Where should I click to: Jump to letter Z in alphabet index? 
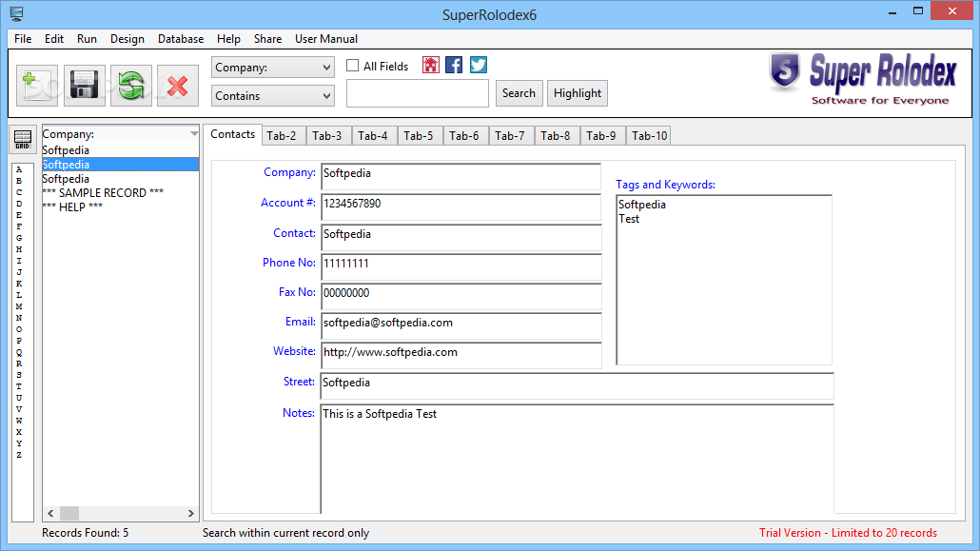(x=19, y=455)
